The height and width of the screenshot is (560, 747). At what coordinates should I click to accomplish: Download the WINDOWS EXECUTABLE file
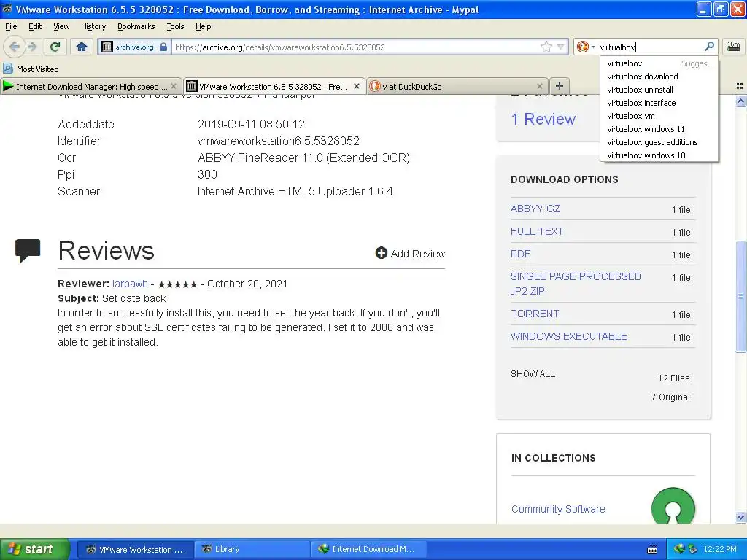click(568, 336)
